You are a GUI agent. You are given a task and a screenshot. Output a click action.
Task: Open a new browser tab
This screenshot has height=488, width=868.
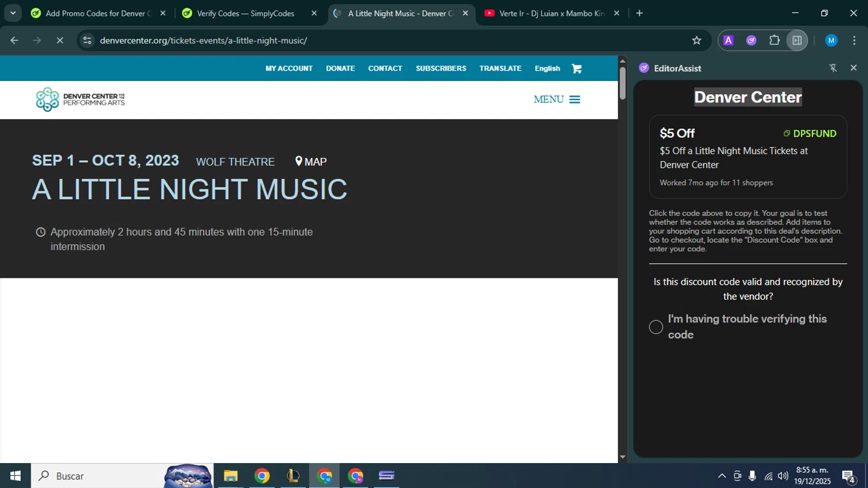639,13
